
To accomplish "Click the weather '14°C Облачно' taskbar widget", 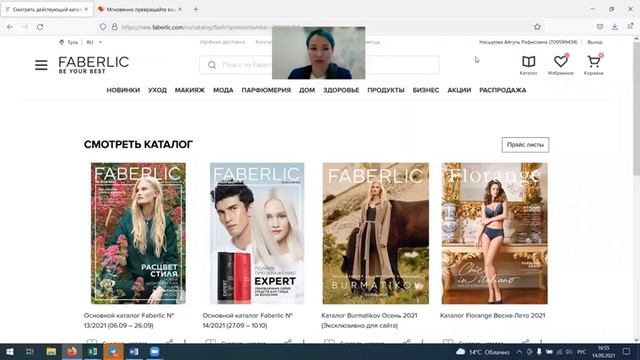I will [483, 352].
